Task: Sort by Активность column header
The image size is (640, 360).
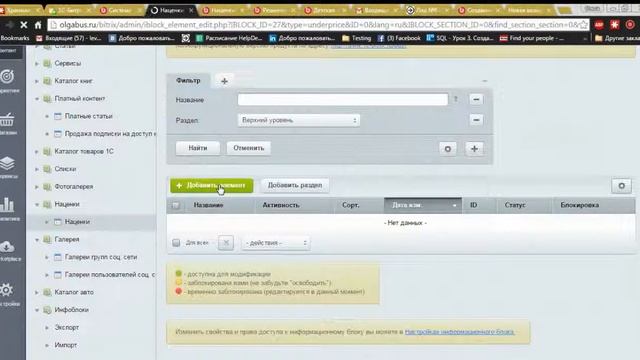Action: tap(281, 205)
